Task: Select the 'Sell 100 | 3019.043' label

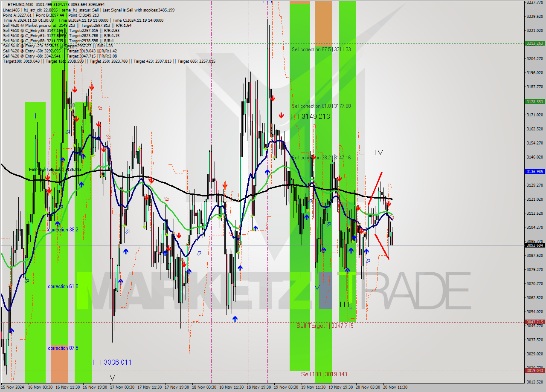Action: (324, 374)
